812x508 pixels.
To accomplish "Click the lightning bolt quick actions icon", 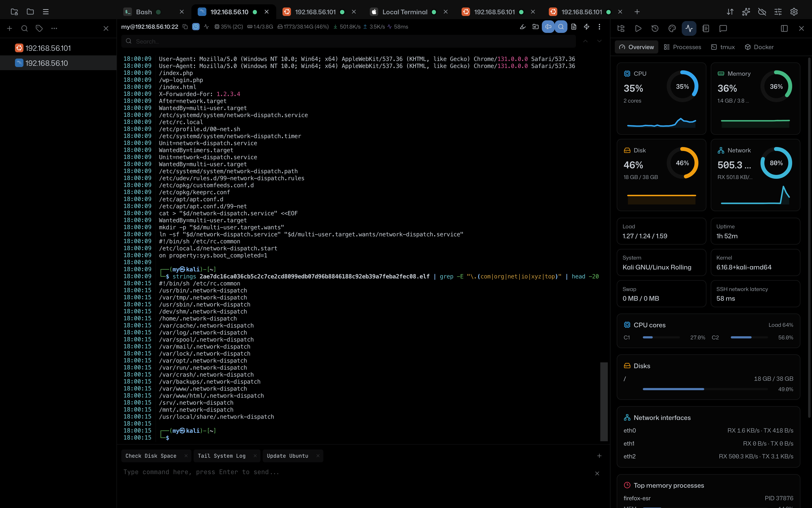I will (587, 27).
